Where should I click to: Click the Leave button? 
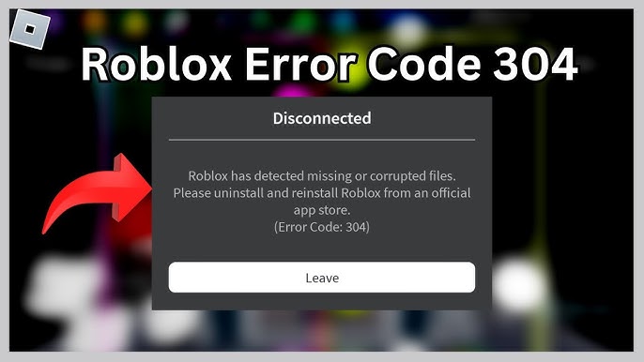(x=322, y=278)
